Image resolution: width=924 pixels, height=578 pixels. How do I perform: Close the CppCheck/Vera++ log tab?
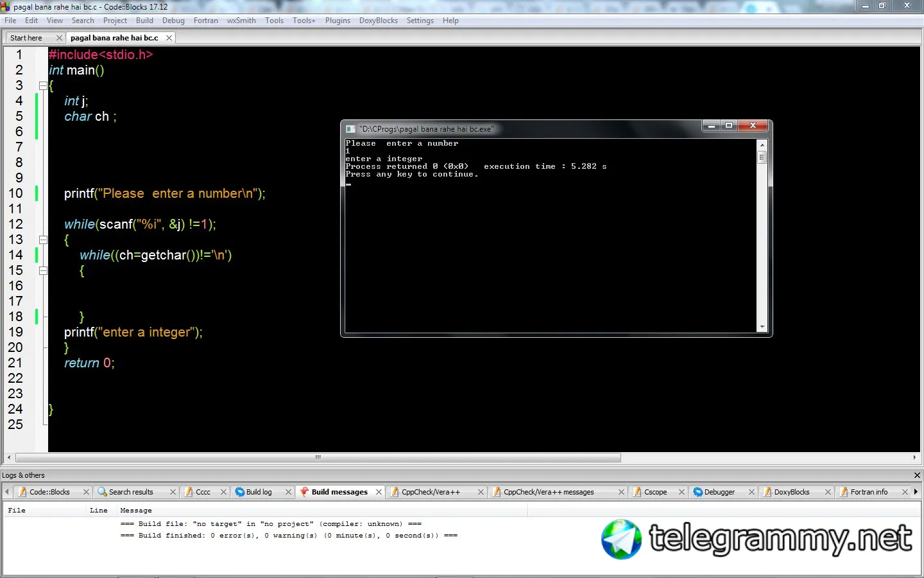[x=481, y=492]
